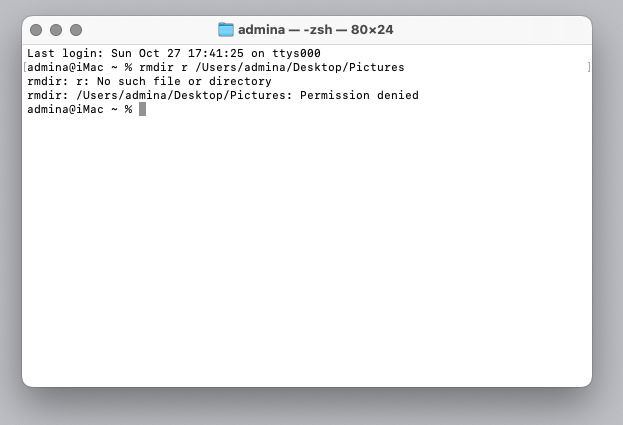Click the "rmdir" command word after the prompt

pyautogui.click(x=156, y=67)
